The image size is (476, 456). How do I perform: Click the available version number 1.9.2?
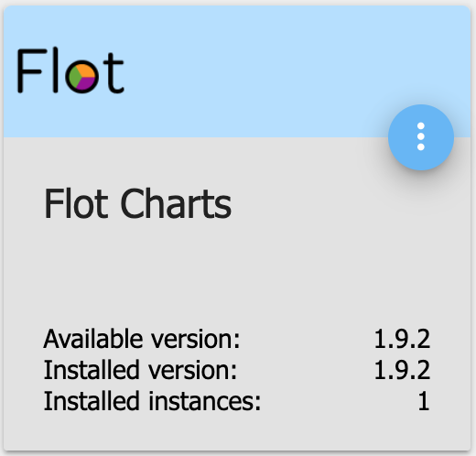[402, 339]
